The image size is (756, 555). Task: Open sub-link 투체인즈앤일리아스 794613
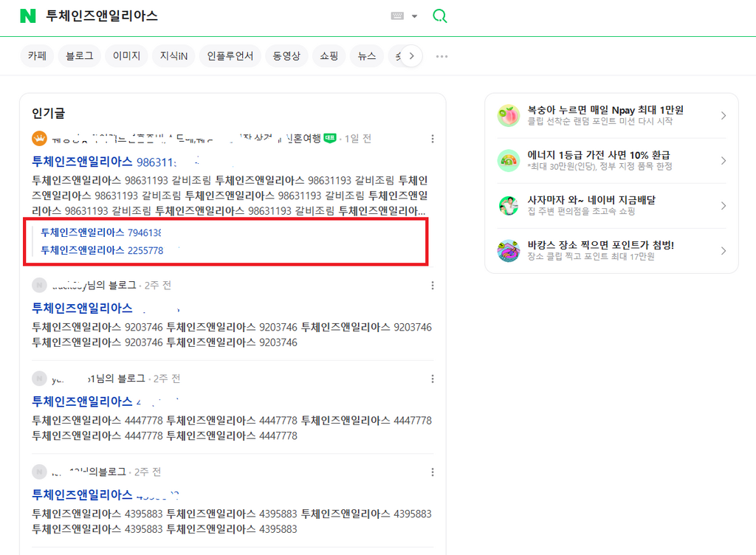click(100, 232)
